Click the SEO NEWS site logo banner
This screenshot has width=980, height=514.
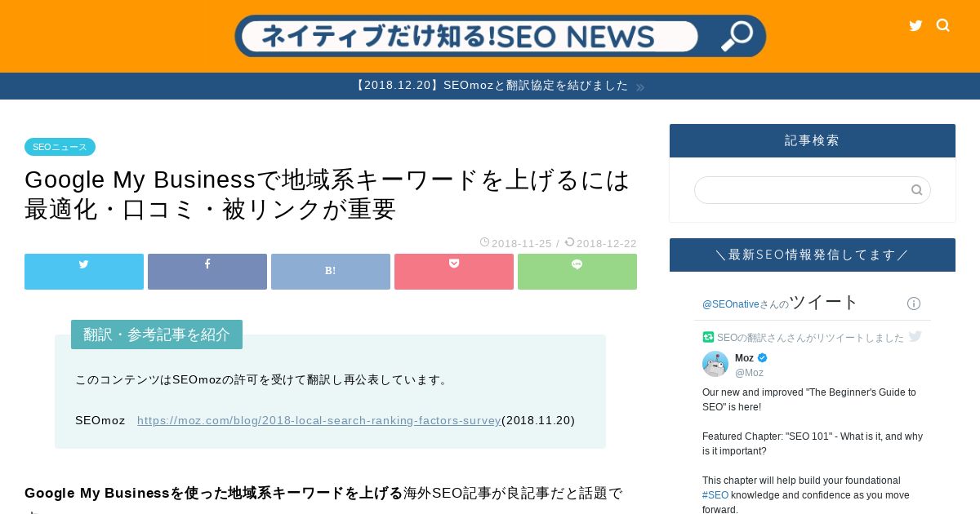point(501,36)
